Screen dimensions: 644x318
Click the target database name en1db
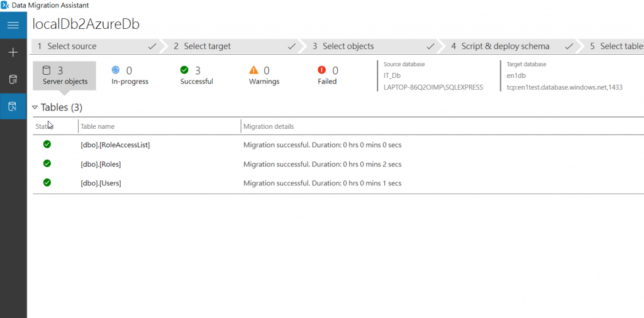pos(516,75)
